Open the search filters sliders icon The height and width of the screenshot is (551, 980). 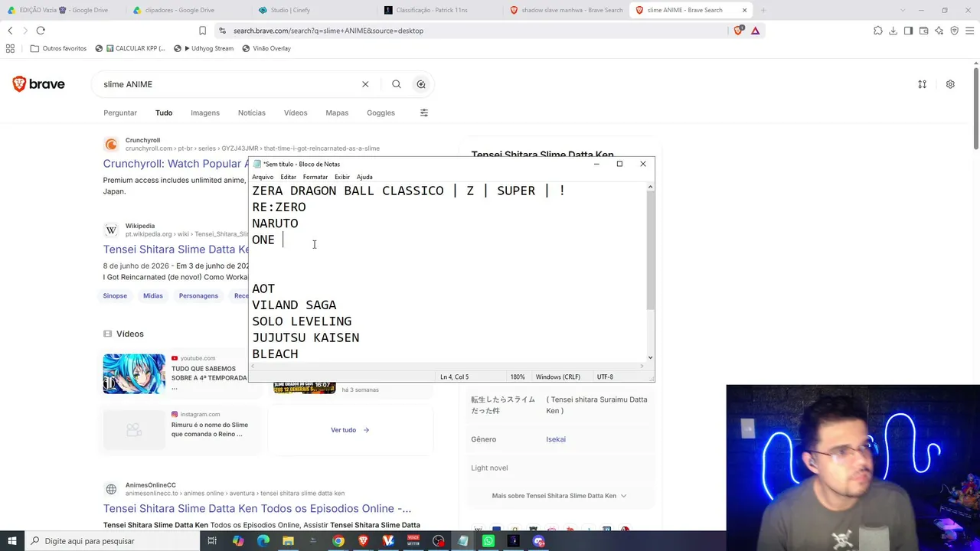[424, 112]
